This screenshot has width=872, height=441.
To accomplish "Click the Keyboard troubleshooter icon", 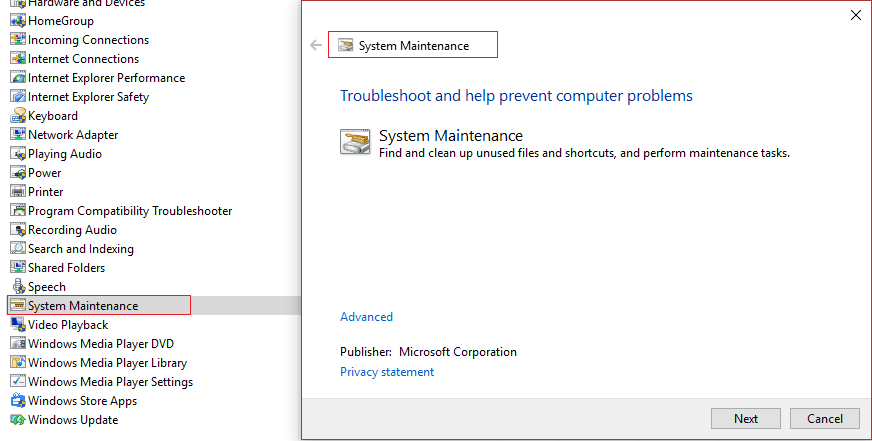I will (18, 116).
